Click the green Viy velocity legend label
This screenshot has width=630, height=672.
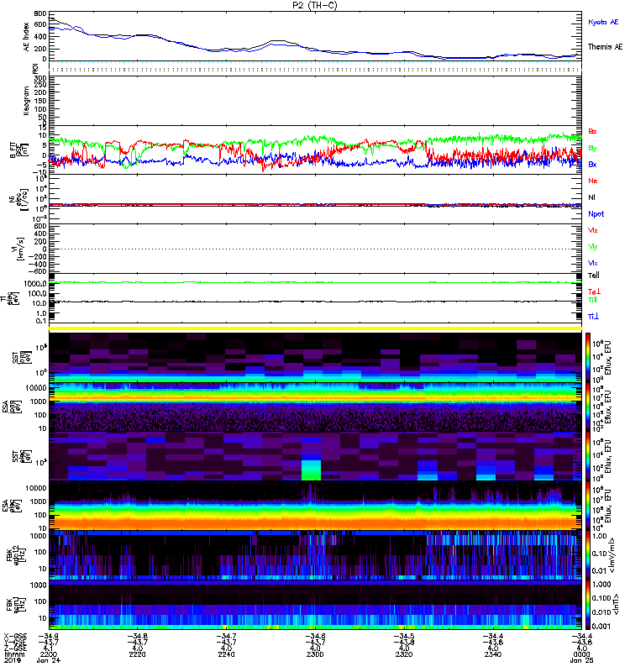click(x=593, y=247)
